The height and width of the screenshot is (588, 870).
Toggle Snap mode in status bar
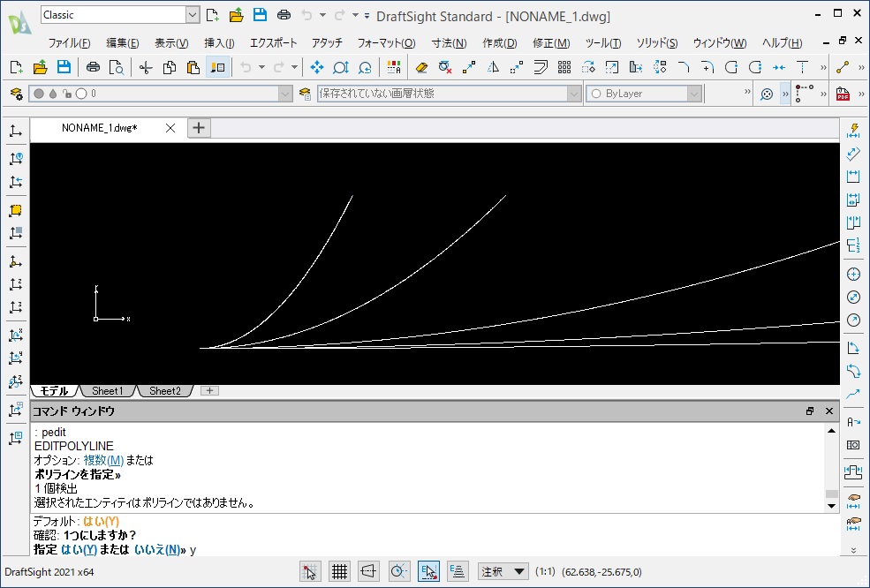pos(310,571)
